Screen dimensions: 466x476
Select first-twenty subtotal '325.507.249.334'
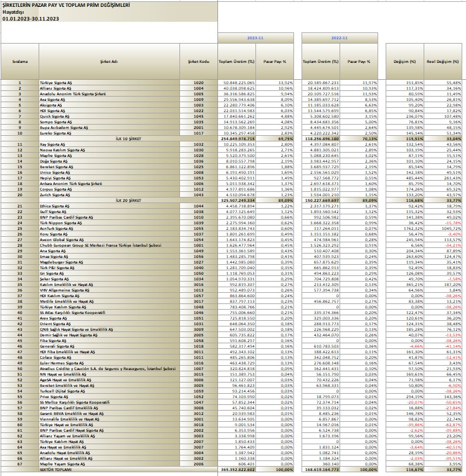[x=237, y=201]
